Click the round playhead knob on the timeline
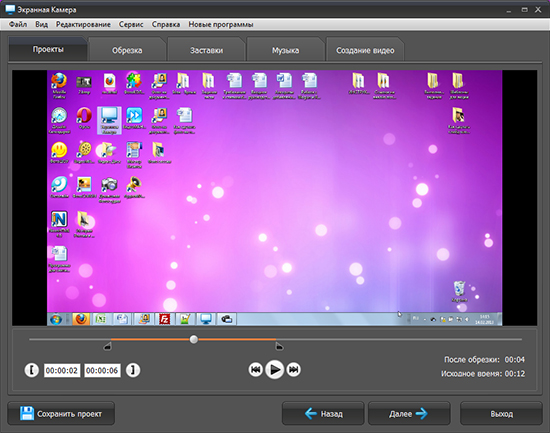Image resolution: width=550 pixels, height=433 pixels. [x=194, y=339]
